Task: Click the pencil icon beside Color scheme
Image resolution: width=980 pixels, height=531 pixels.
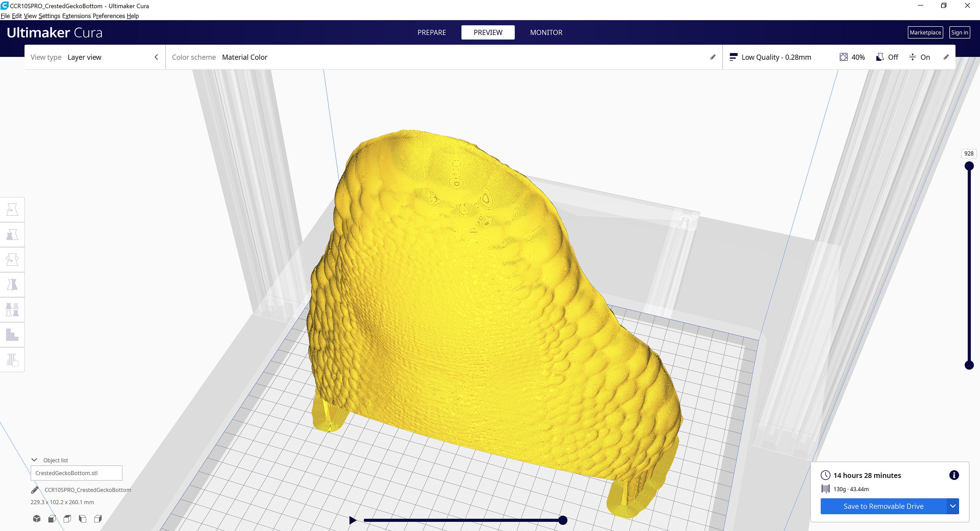Action: tap(712, 57)
